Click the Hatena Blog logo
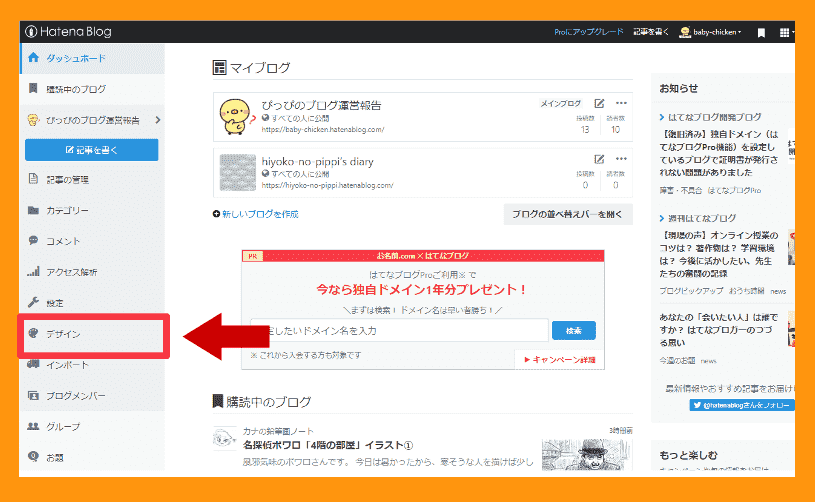The height and width of the screenshot is (502, 815). point(68,32)
